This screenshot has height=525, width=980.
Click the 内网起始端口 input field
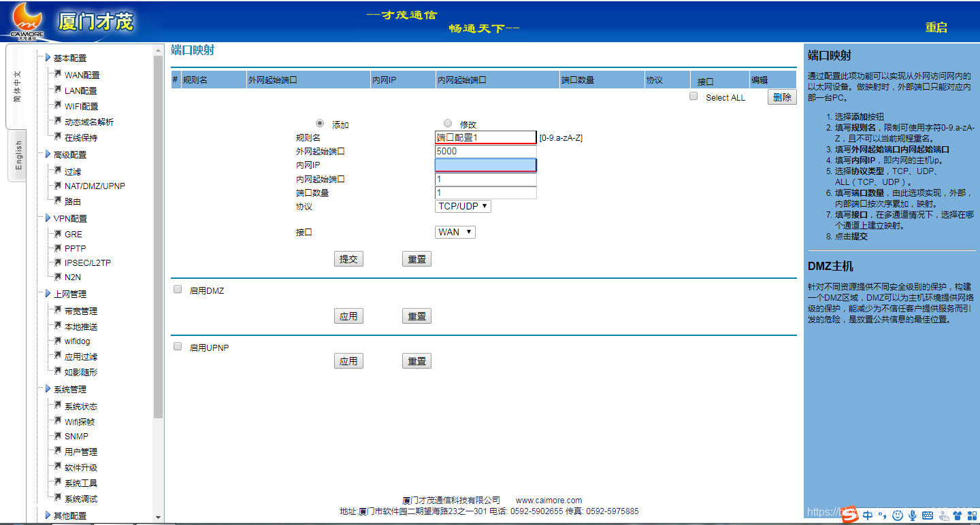485,180
